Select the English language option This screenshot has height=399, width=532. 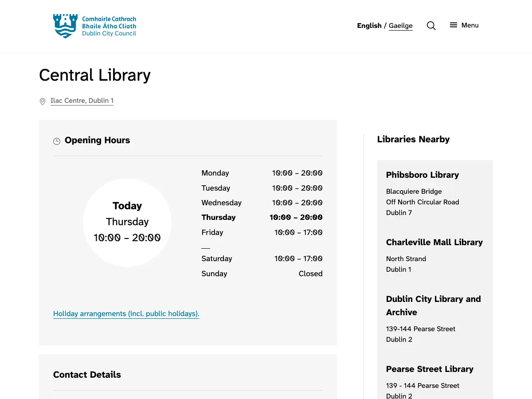pos(369,26)
